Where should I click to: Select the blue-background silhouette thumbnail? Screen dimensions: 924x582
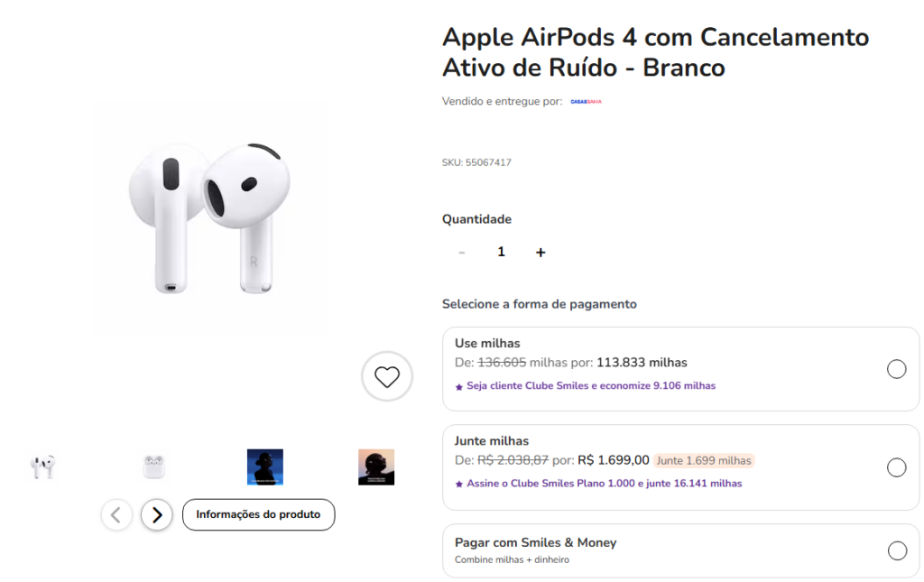click(265, 467)
